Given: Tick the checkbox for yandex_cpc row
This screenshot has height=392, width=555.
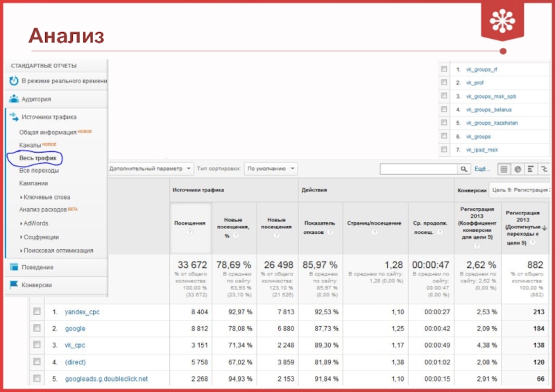Looking at the screenshot, I should click(37, 312).
